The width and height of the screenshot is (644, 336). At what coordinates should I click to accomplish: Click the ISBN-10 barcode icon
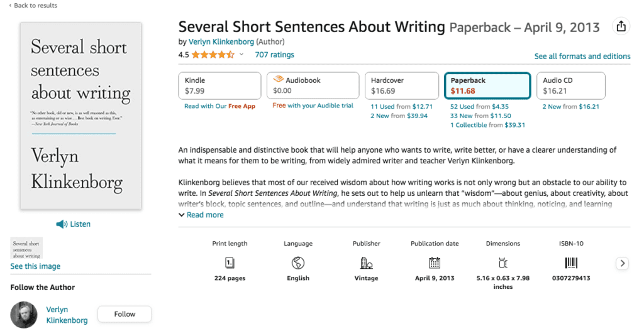coord(571,263)
